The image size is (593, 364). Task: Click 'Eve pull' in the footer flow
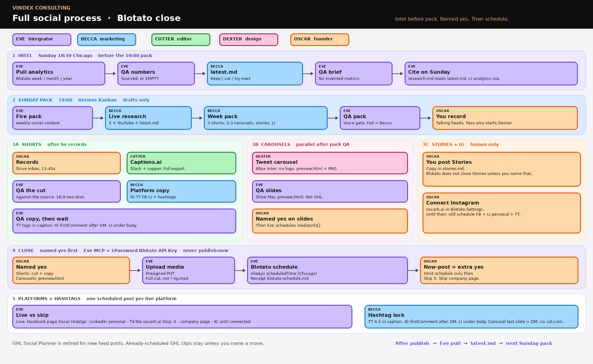pyautogui.click(x=450, y=343)
